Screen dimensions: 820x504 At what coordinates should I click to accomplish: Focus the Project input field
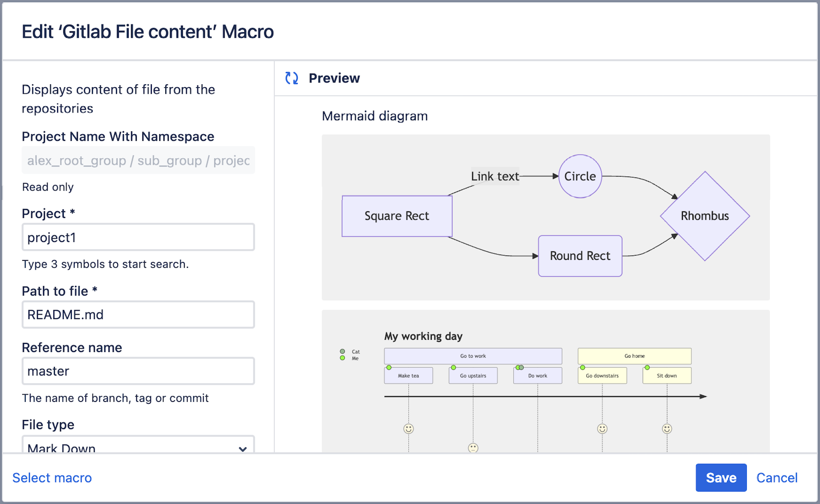[138, 237]
